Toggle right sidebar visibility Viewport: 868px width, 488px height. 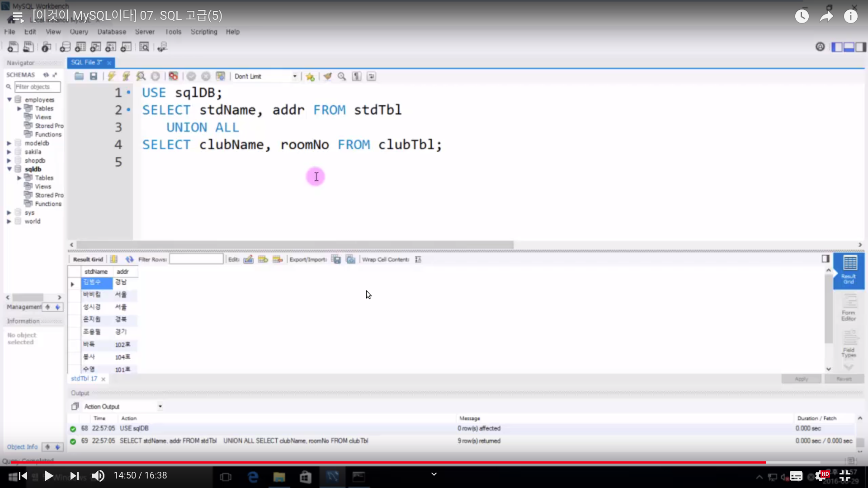point(860,47)
